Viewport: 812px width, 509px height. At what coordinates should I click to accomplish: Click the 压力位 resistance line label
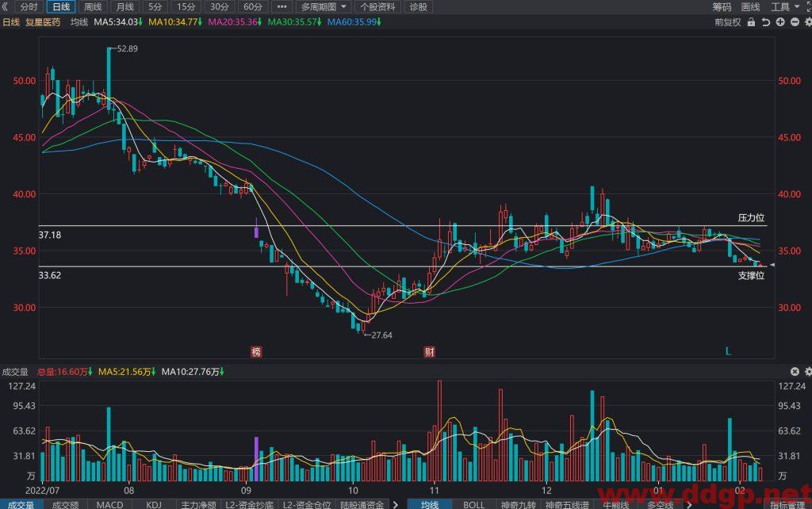[x=752, y=217]
